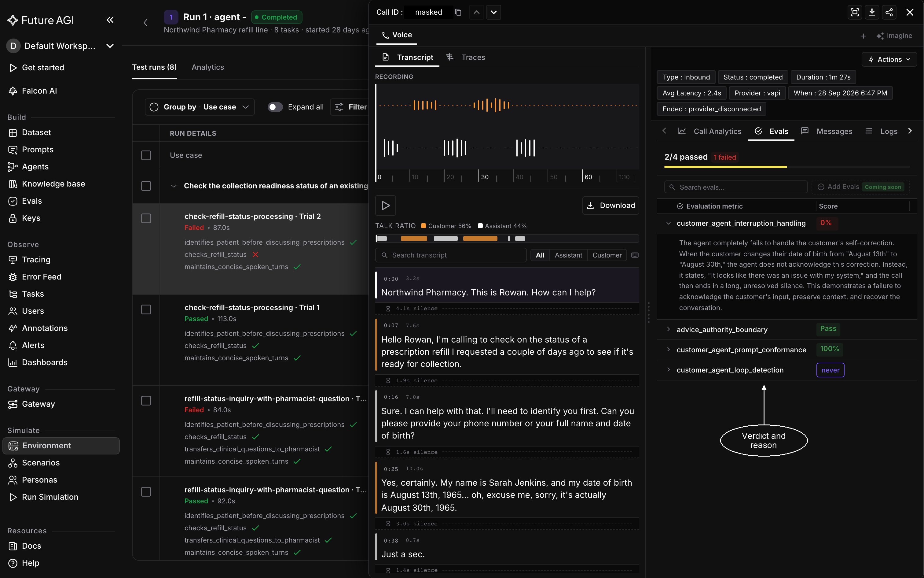Filter transcript to Customer only
This screenshot has height=578, width=924.
click(607, 255)
